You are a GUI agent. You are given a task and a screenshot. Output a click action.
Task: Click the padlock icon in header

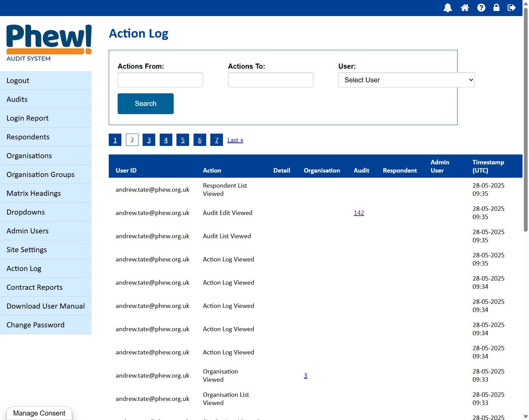(x=496, y=8)
